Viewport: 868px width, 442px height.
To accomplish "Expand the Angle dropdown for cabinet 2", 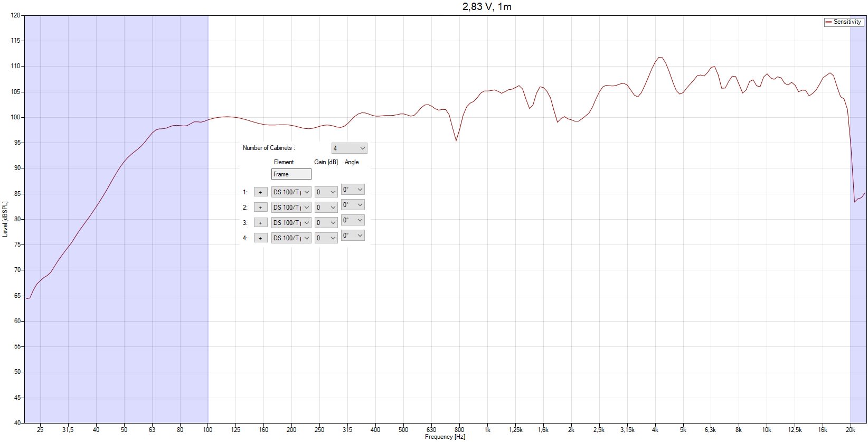I will 352,205.
